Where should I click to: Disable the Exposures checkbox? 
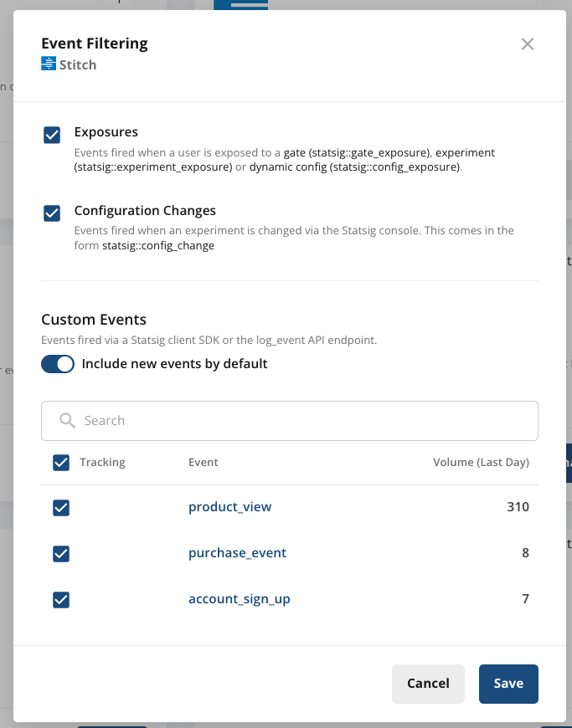coord(49,134)
